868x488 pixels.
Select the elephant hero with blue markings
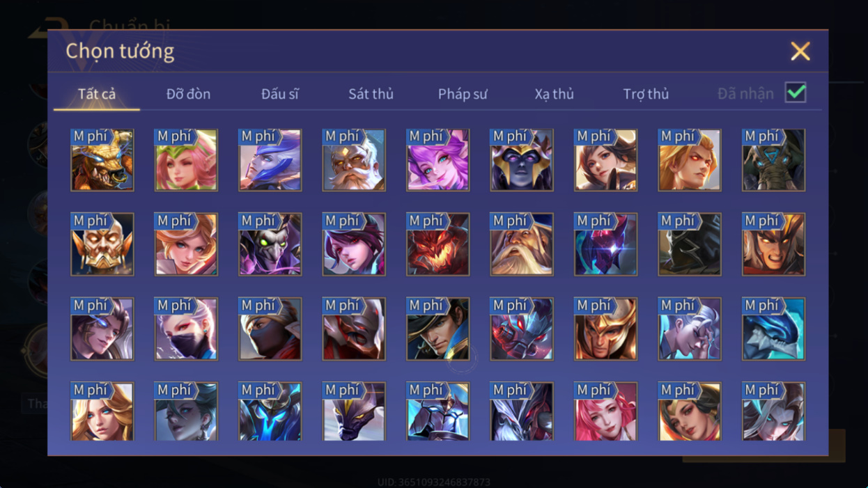774,160
